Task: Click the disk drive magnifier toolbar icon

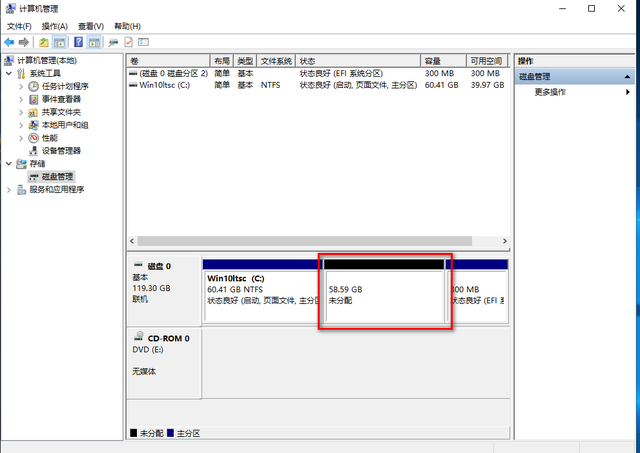Action: pos(113,42)
